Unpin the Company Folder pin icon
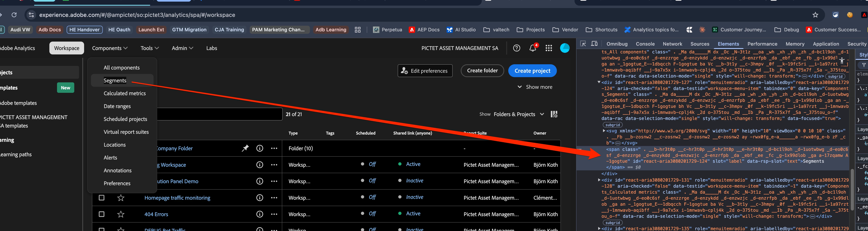This screenshot has height=231, width=868. [245, 148]
